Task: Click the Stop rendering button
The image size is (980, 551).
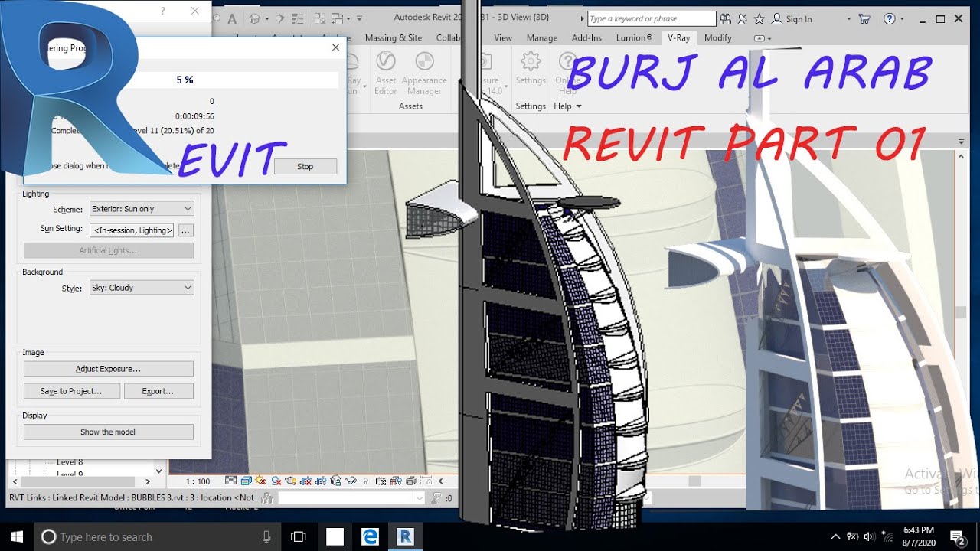Action: (305, 166)
